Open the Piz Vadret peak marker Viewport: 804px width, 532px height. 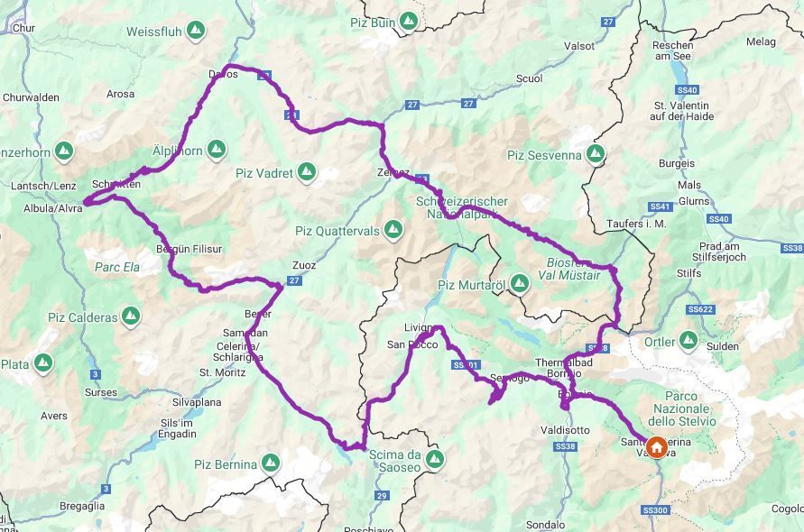coord(307,172)
